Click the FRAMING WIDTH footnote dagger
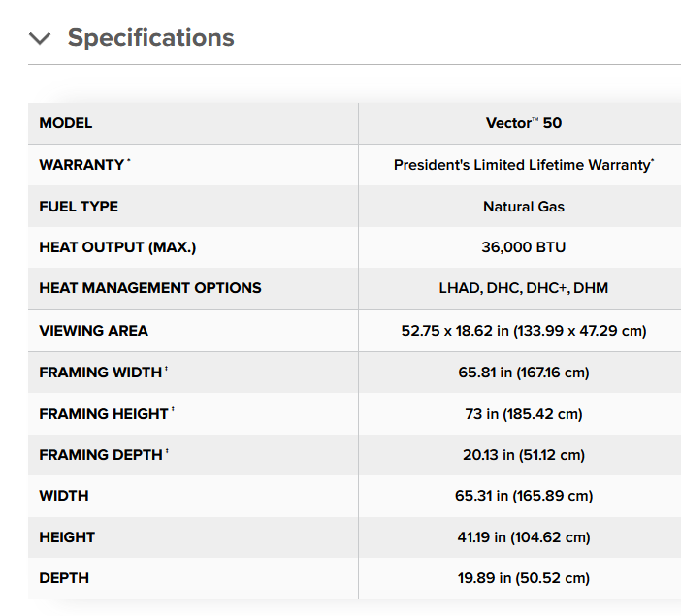The height and width of the screenshot is (616, 681). click(166, 369)
